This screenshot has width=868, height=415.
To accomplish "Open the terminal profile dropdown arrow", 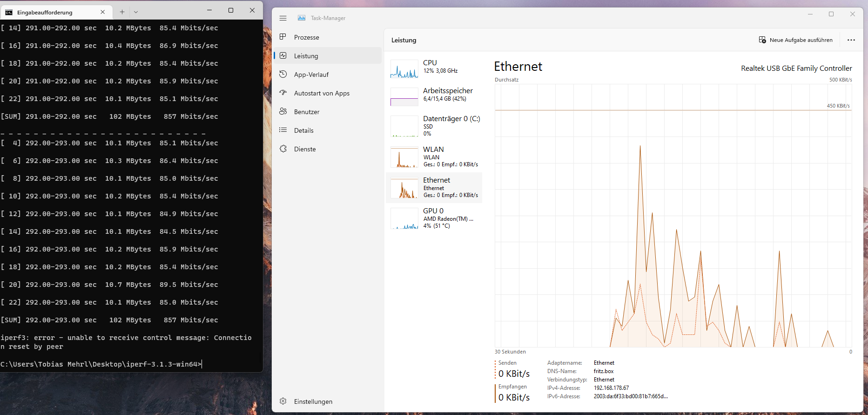I will [x=136, y=12].
